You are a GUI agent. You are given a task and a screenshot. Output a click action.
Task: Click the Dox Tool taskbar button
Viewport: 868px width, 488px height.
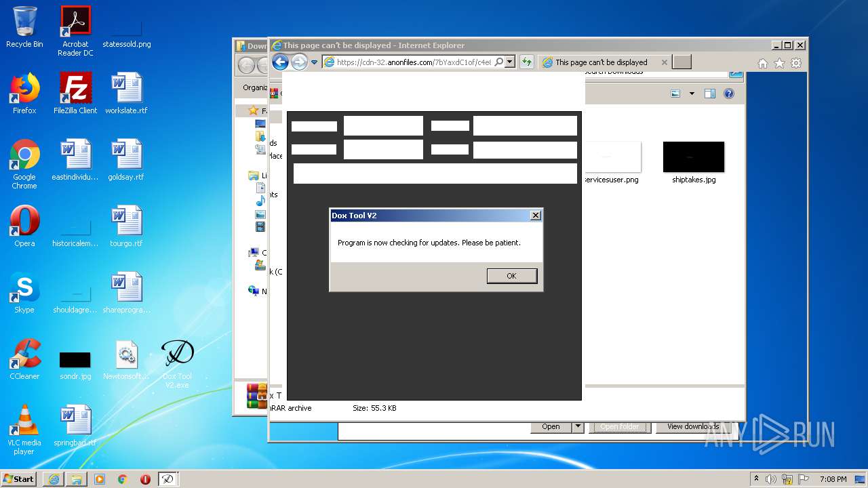167,479
